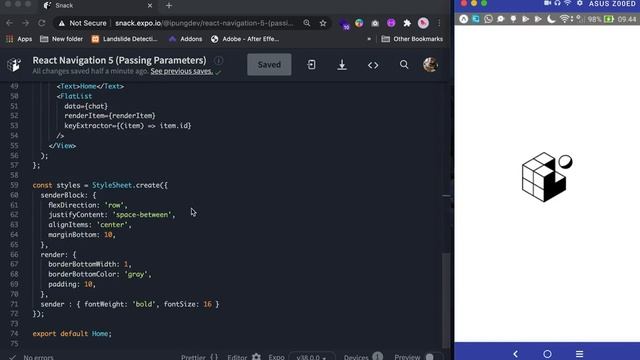Open the run on device icon
This screenshot has height=360, width=640.
[x=311, y=64]
